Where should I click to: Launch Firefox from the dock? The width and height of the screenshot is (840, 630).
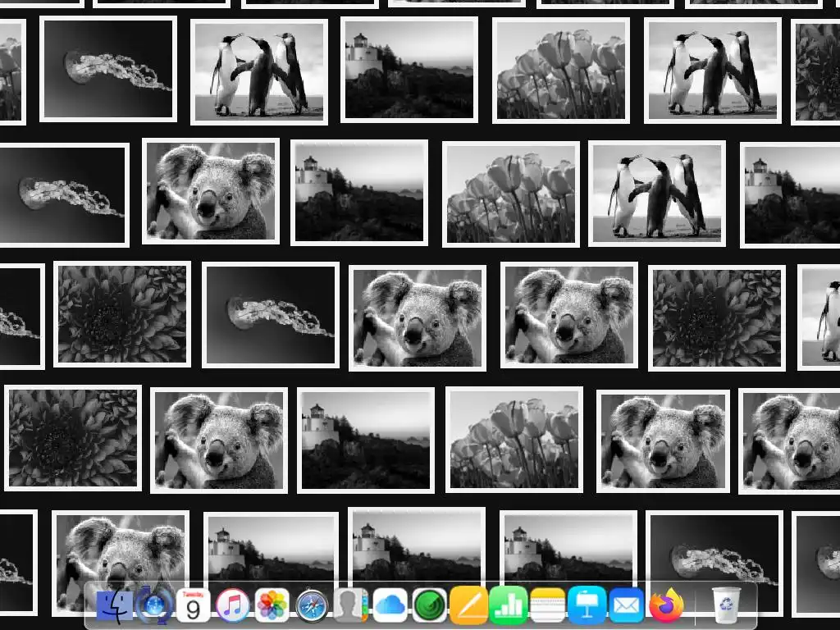pos(666,606)
